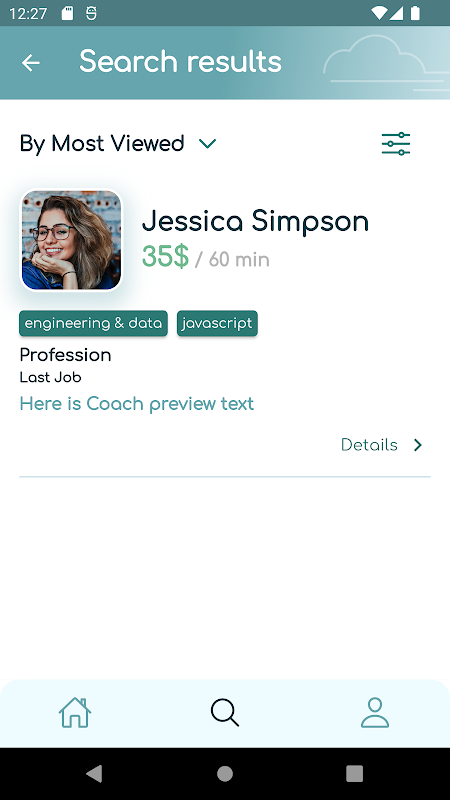The image size is (450, 800).
Task: Click the sort chevron arrow
Action: pos(208,144)
